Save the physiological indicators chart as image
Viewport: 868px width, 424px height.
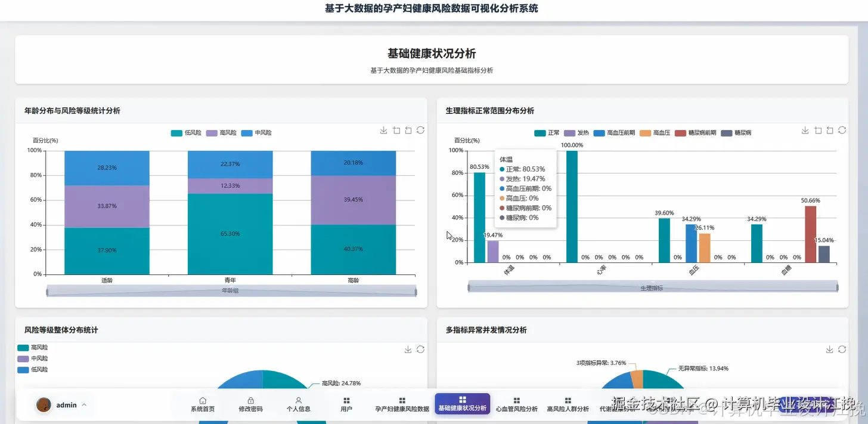[x=805, y=131]
